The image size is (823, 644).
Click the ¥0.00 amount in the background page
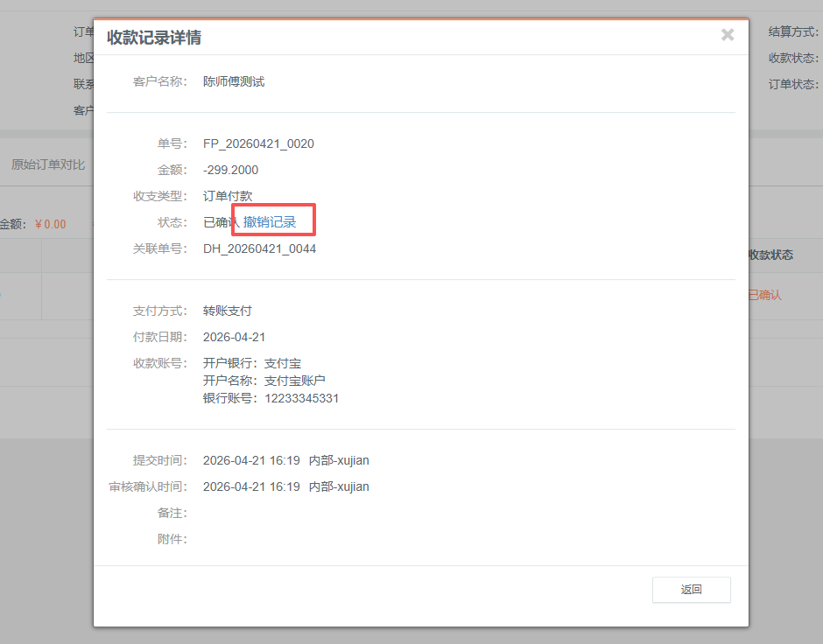pos(51,225)
